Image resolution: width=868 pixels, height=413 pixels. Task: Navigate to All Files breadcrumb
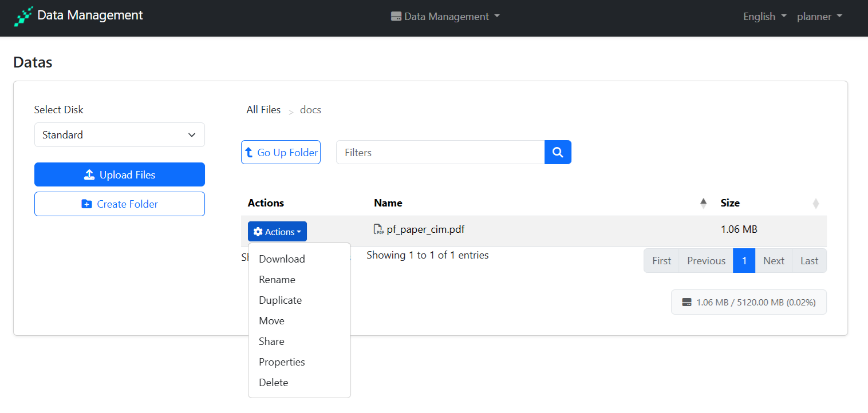[263, 110]
